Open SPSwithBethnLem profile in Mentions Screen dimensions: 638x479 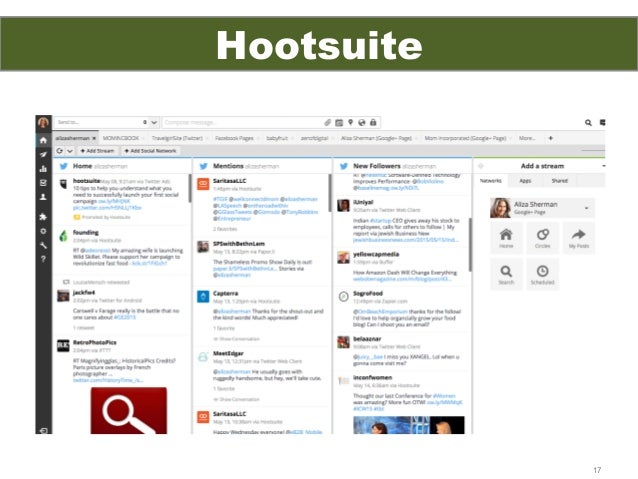pyautogui.click(x=238, y=243)
